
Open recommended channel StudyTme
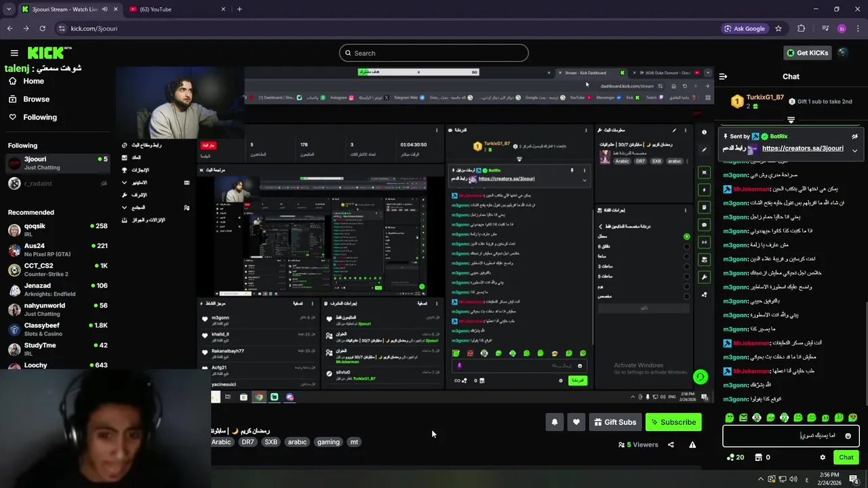[x=58, y=349]
